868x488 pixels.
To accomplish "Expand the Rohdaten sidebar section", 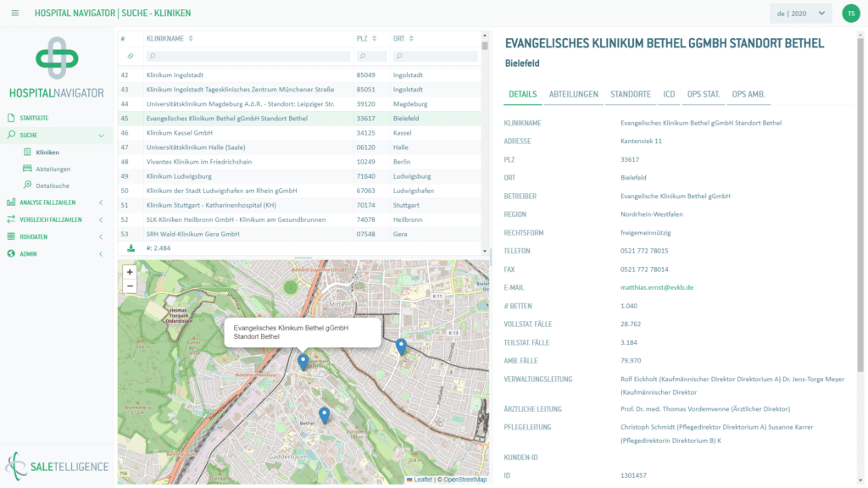I will tap(101, 236).
